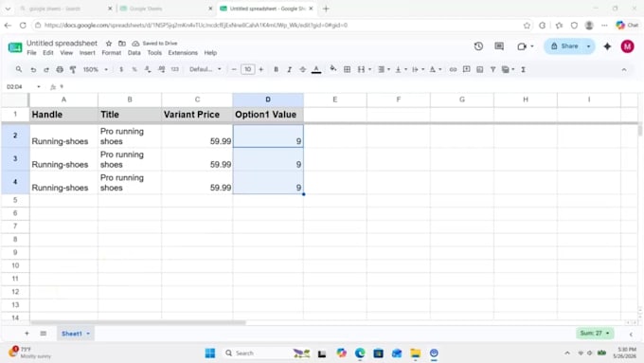Decrease decimal places
This screenshot has height=363, width=644.
point(148,69)
